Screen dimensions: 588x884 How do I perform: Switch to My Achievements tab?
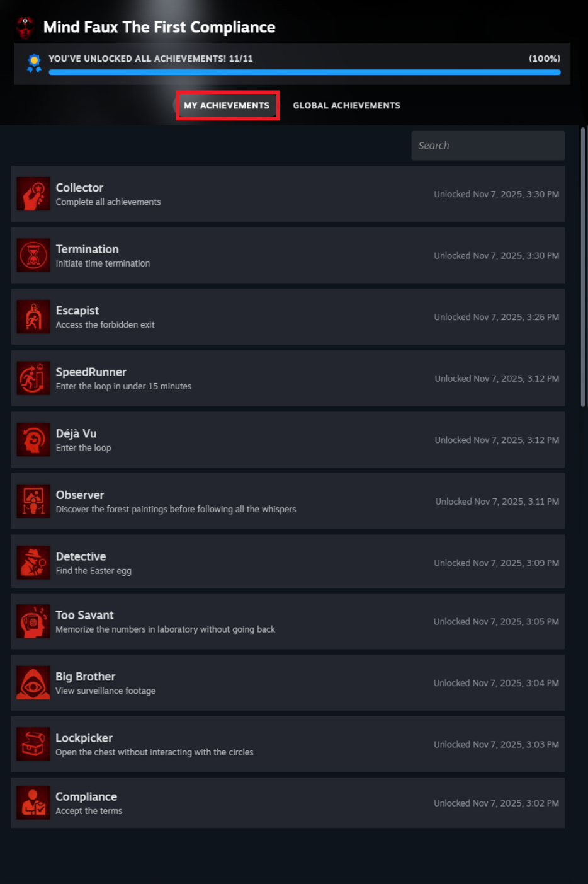(x=227, y=105)
